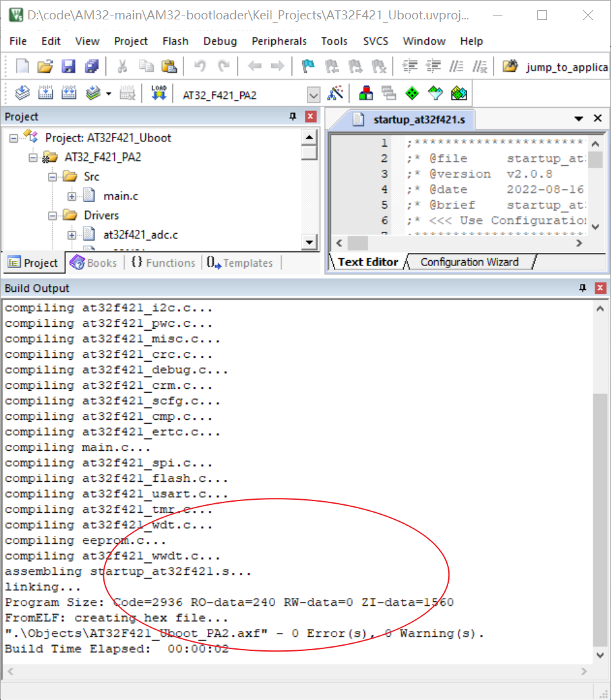Switch to the Functions tab
The image size is (611, 700).
pos(163,263)
